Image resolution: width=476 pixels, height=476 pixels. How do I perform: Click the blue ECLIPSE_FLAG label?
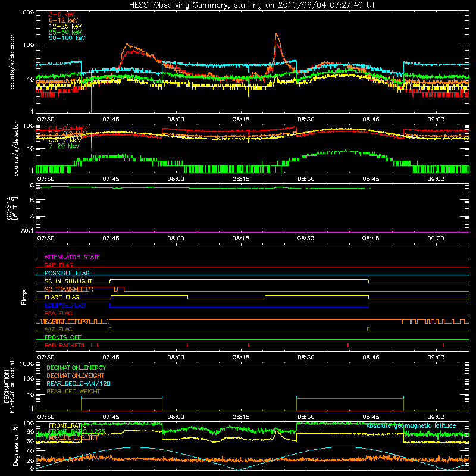point(65,305)
